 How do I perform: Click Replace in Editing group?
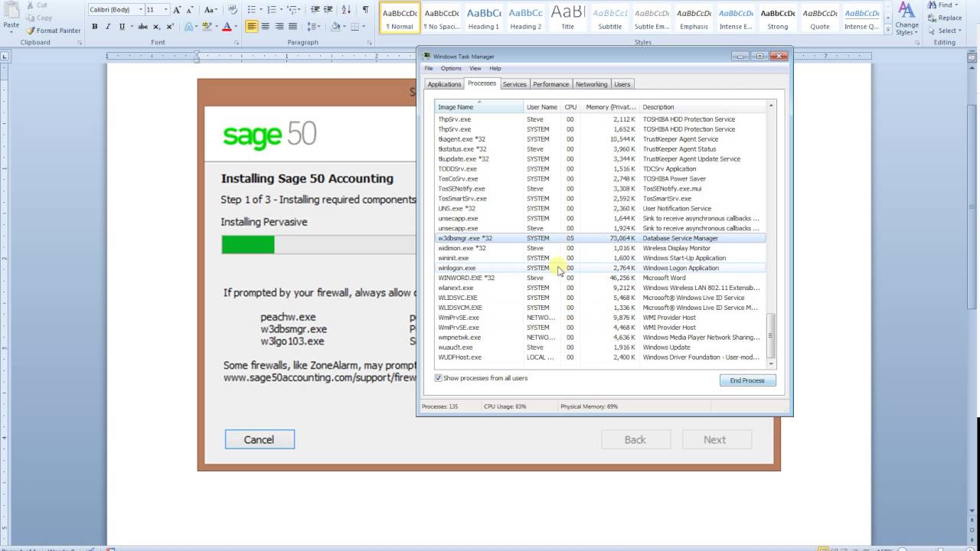(x=946, y=18)
